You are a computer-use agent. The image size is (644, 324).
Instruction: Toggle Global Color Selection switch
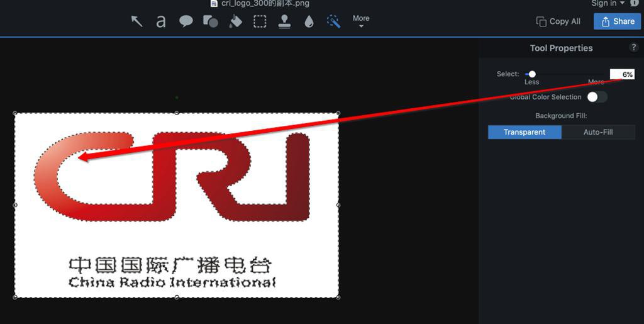597,97
